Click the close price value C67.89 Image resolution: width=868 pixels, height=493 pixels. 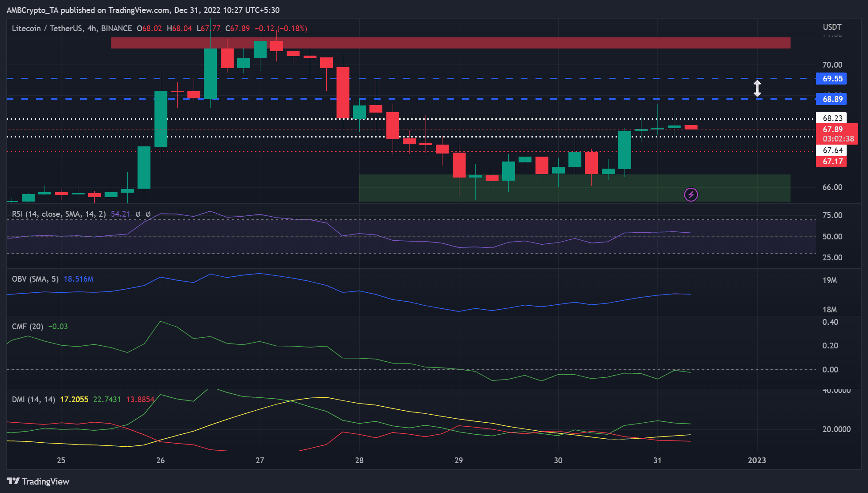[238, 28]
